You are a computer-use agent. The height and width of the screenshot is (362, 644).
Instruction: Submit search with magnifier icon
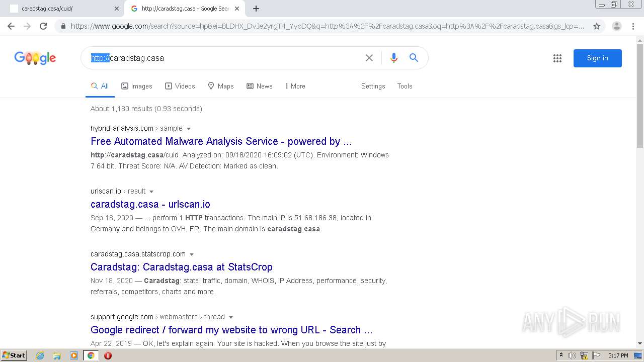coord(414,58)
